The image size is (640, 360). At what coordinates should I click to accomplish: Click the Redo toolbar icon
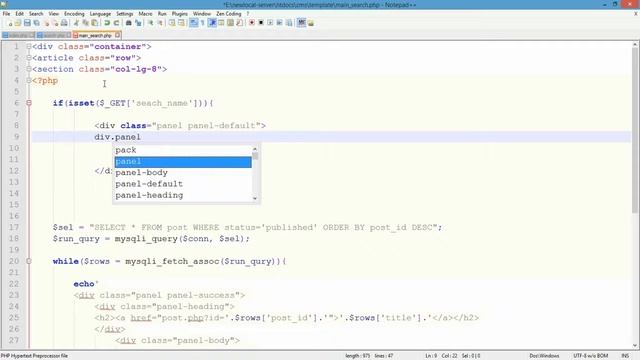click(x=116, y=23)
